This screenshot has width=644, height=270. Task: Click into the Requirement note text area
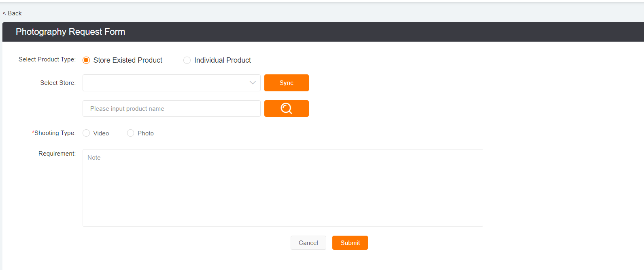tap(283, 188)
